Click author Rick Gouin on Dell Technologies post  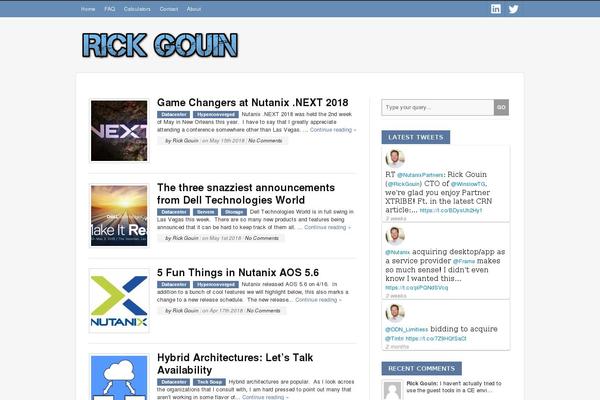click(186, 238)
